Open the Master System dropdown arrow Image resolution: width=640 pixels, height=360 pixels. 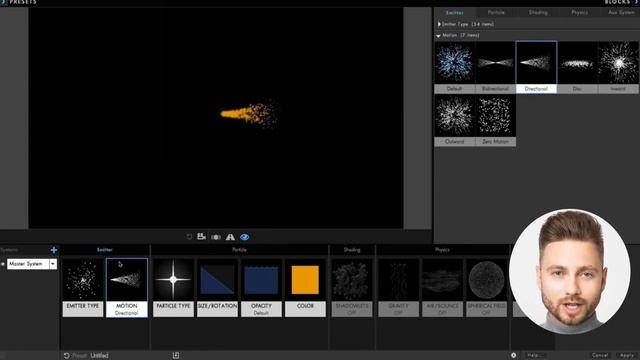(x=53, y=264)
